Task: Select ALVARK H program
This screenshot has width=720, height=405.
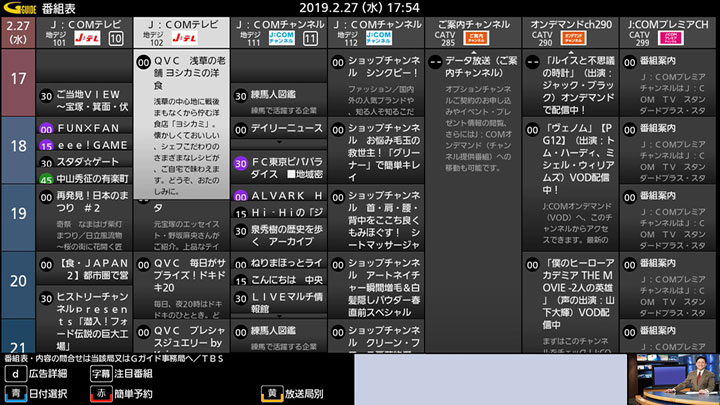Action: (279, 193)
